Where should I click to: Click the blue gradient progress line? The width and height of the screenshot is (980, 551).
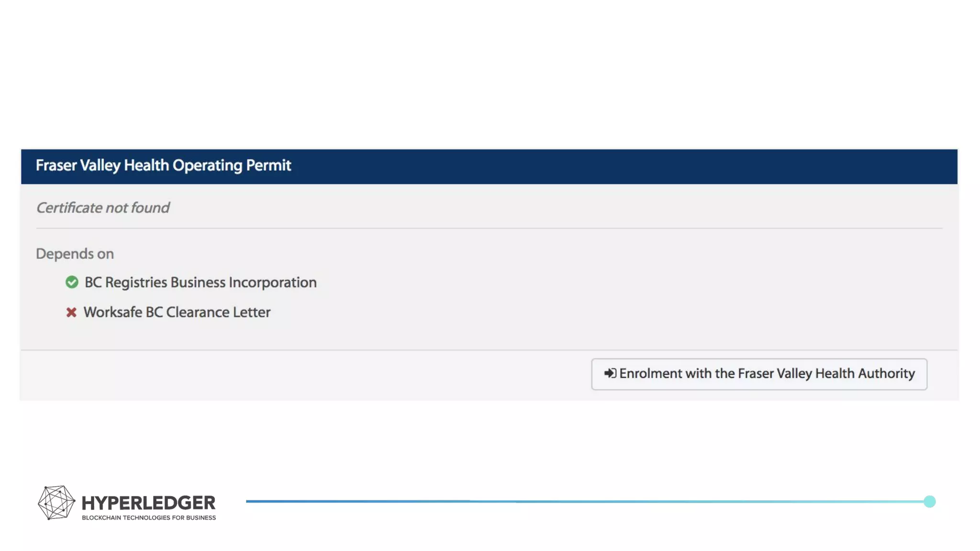pos(574,501)
